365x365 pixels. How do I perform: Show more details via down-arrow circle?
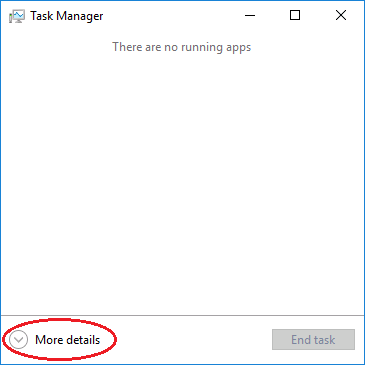click(18, 340)
